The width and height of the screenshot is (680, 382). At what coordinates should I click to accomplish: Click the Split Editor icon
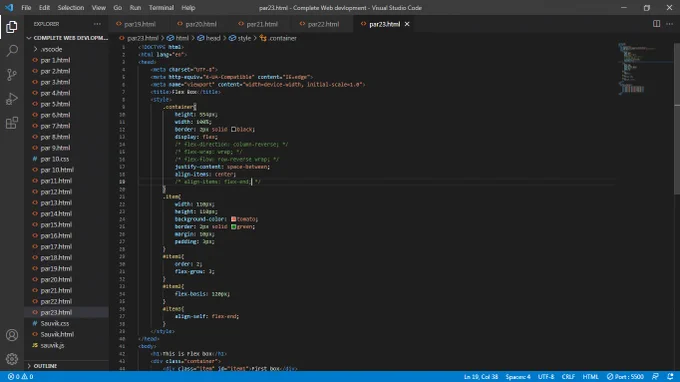click(657, 24)
